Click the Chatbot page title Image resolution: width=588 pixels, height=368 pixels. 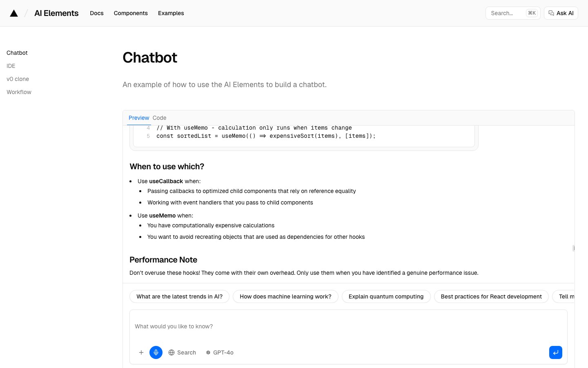click(x=150, y=58)
